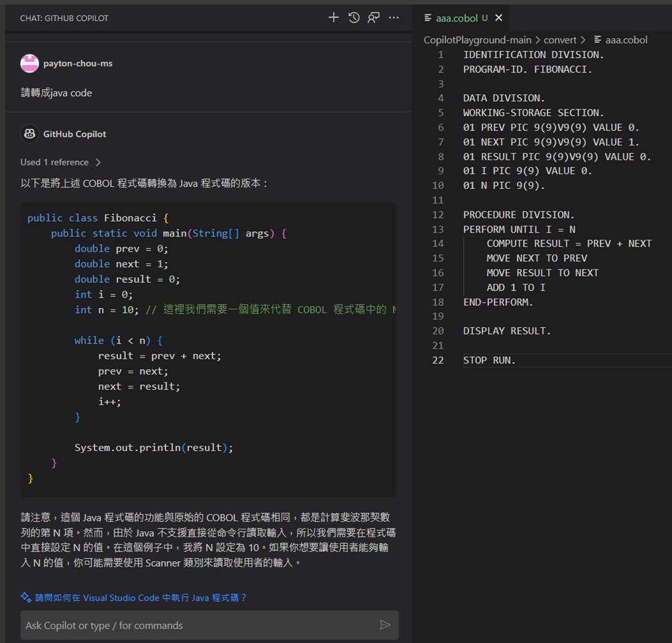Select the aaa.cobol editor tab

click(x=457, y=18)
